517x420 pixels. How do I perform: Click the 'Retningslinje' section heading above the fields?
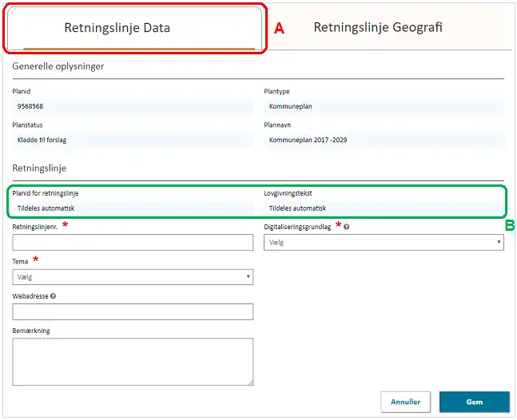(39, 168)
